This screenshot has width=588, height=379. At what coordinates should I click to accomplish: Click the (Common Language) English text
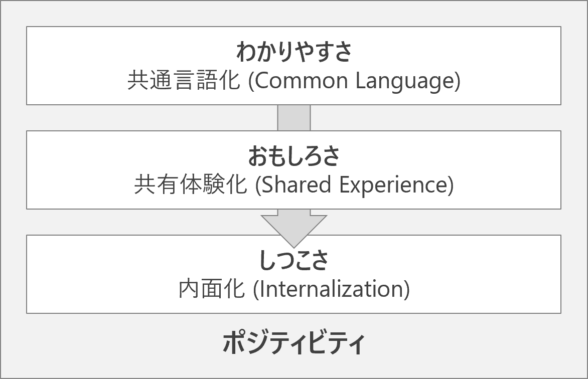(354, 81)
